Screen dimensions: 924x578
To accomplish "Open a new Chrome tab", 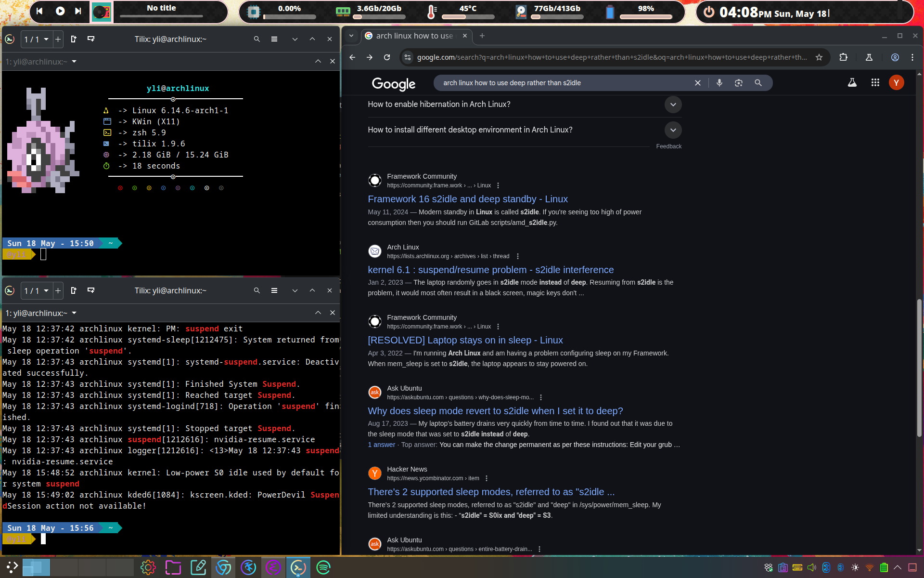I will point(482,36).
